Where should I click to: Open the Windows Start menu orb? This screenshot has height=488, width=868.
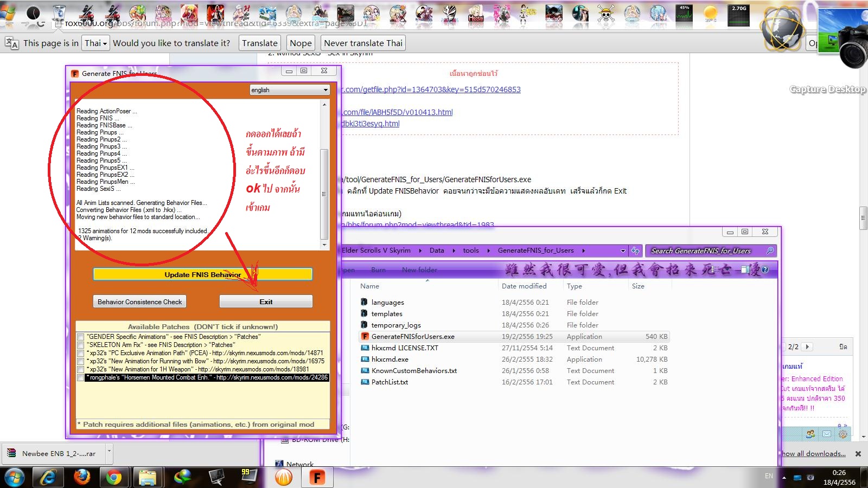(15, 477)
